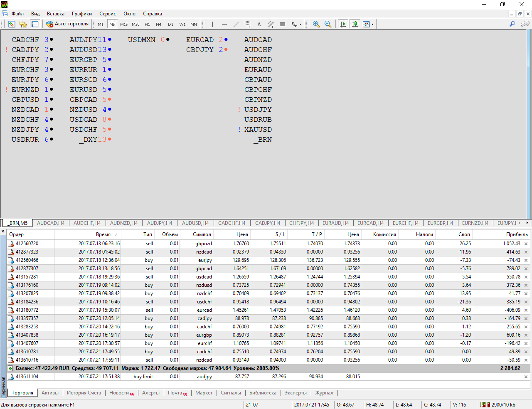Toggle the Авто-торговля auto-trading button

[x=67, y=24]
